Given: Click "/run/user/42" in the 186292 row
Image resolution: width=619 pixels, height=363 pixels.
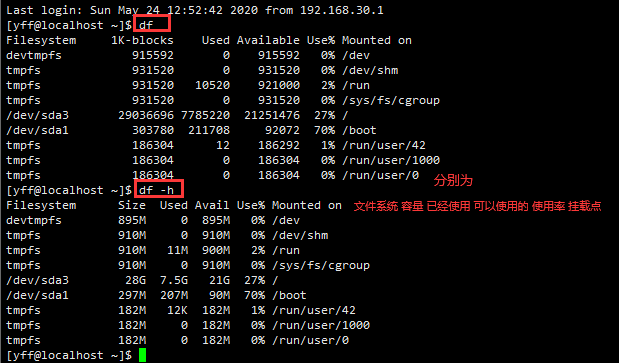Looking at the screenshot, I should click(x=384, y=145).
